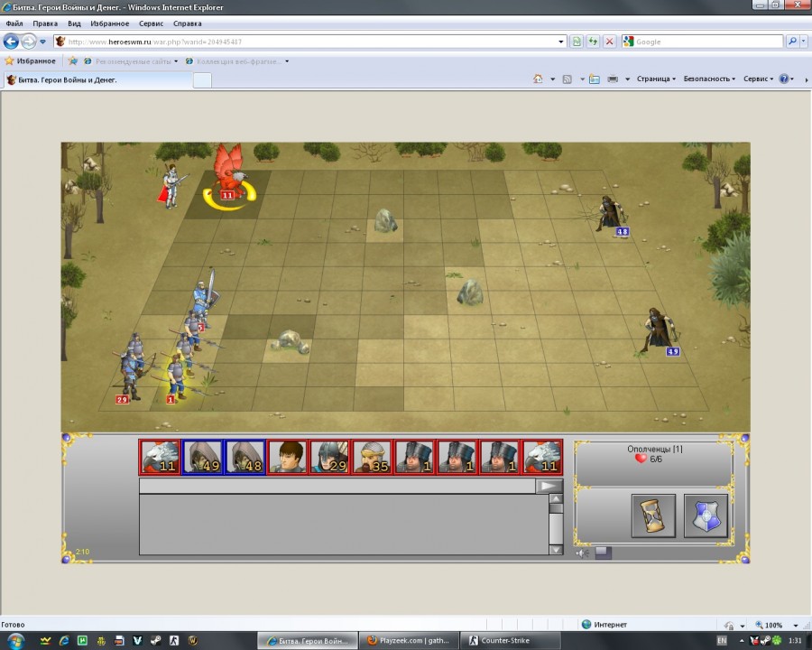The image size is (812, 650).
Task: Click the Print icon in command bar
Action: tap(613, 79)
